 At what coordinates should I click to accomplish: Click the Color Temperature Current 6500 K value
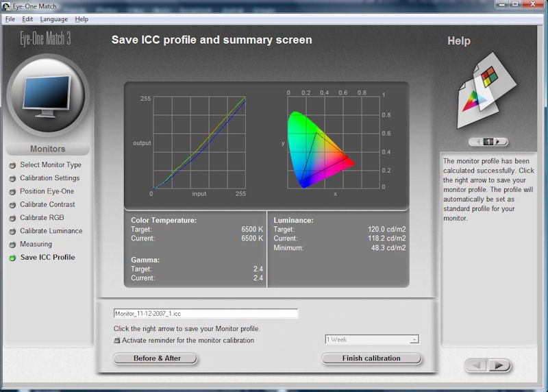click(252, 238)
